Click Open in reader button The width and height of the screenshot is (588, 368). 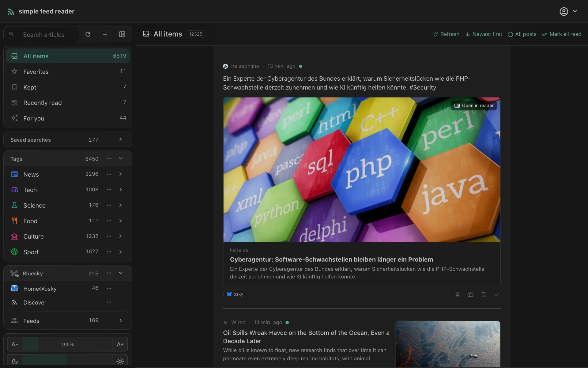pyautogui.click(x=474, y=105)
